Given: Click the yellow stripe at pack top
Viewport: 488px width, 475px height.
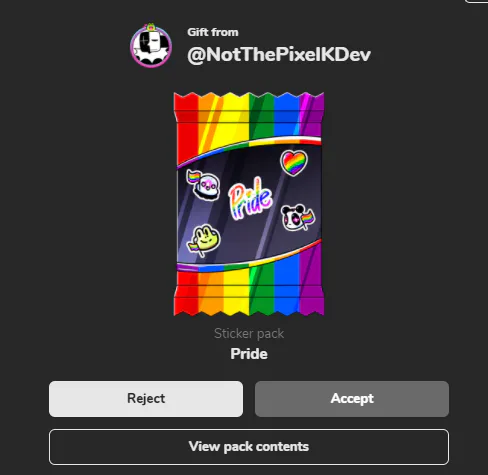Looking at the screenshot, I should point(236,119).
